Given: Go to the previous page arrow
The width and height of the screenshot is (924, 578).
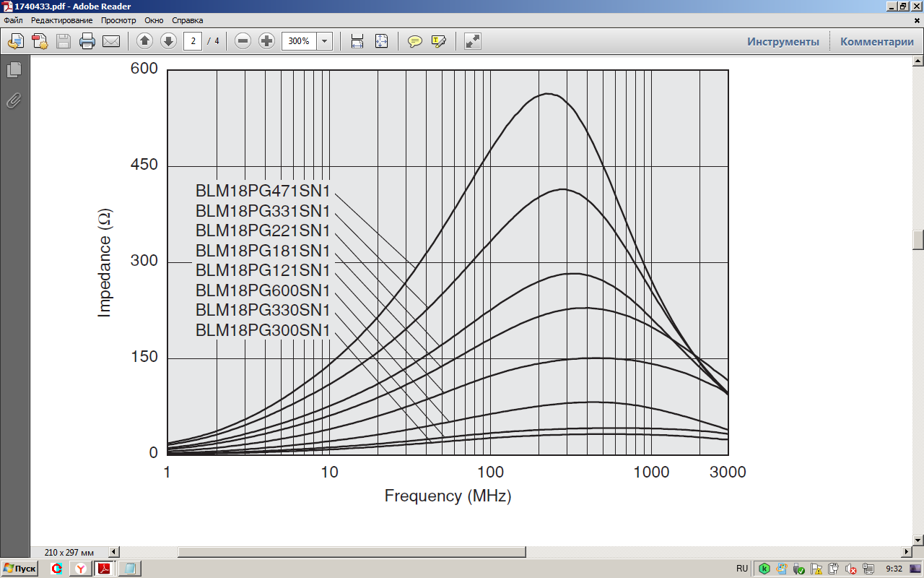Looking at the screenshot, I should (x=144, y=41).
